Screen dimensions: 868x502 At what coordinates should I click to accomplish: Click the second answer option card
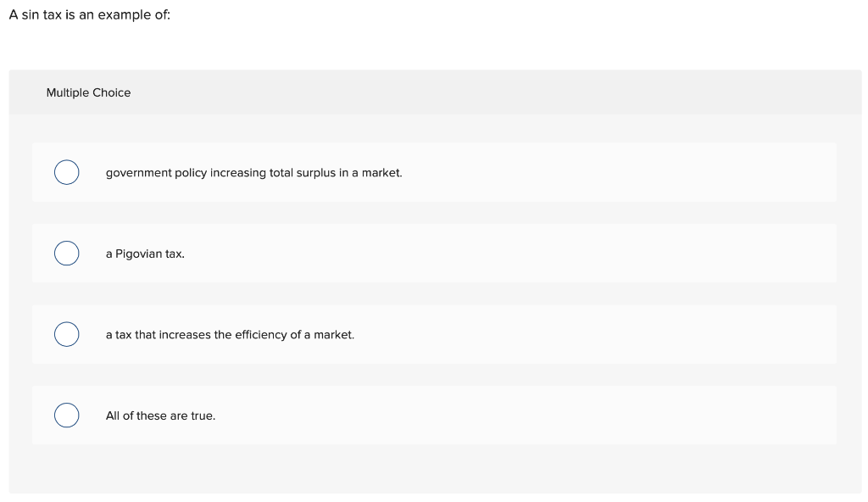[x=434, y=253]
